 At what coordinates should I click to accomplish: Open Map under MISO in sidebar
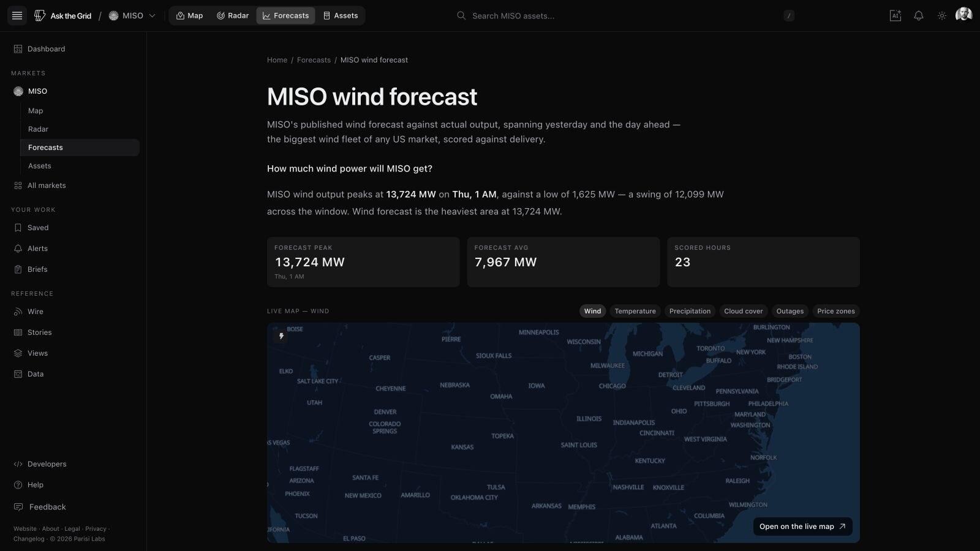pyautogui.click(x=80, y=111)
